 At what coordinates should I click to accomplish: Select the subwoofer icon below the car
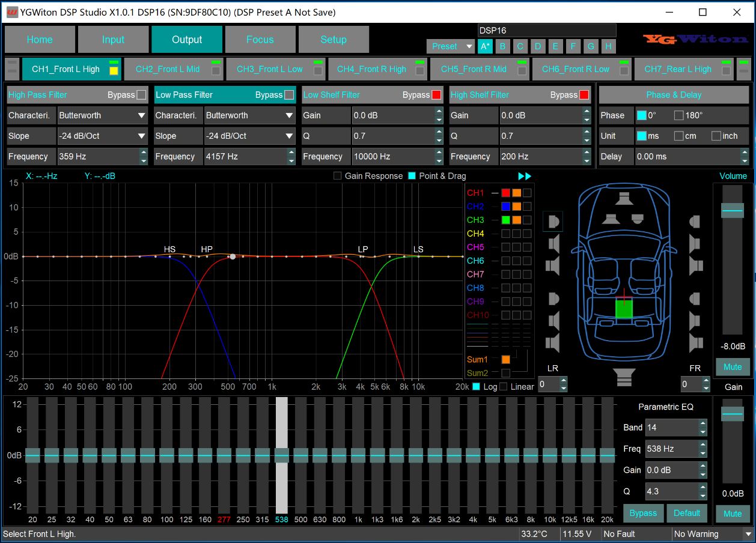point(624,378)
